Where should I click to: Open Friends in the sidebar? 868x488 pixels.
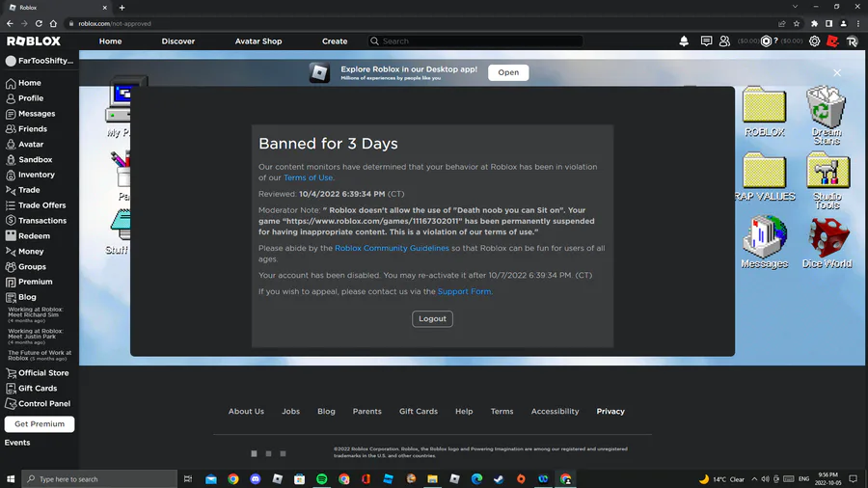pyautogui.click(x=27, y=129)
